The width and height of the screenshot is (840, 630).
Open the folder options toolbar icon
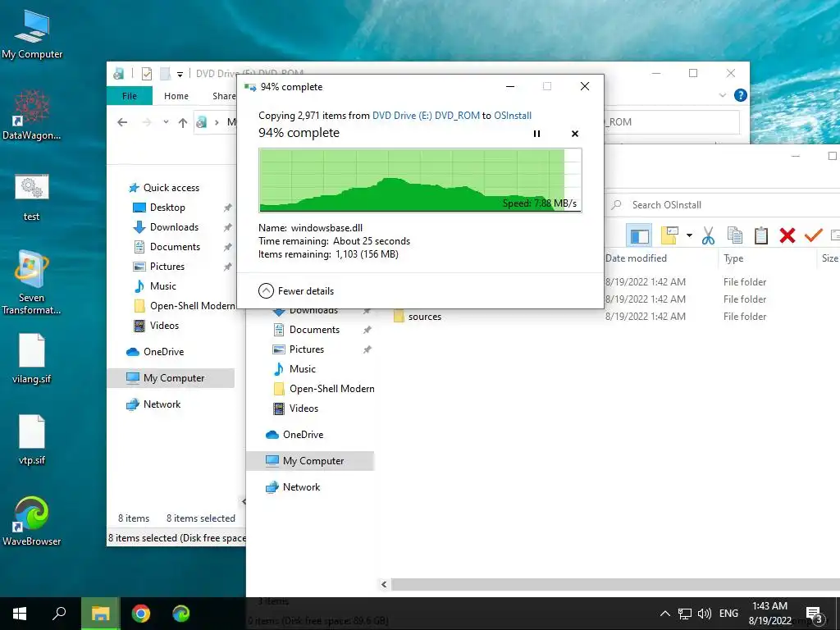[670, 235]
